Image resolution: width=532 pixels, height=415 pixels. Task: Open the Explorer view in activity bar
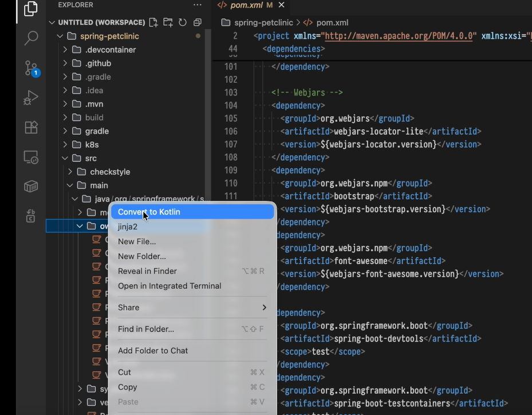coord(30,9)
